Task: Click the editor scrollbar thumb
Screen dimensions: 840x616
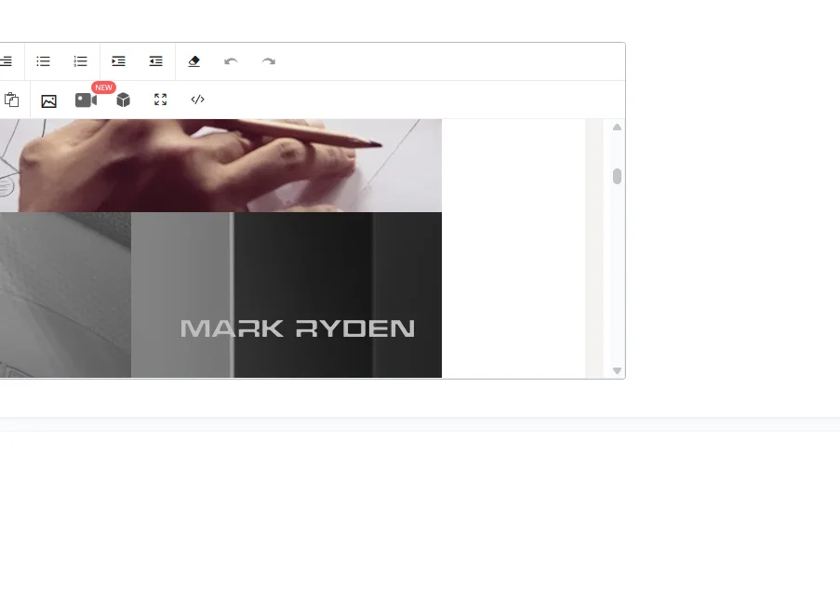Action: [x=617, y=176]
